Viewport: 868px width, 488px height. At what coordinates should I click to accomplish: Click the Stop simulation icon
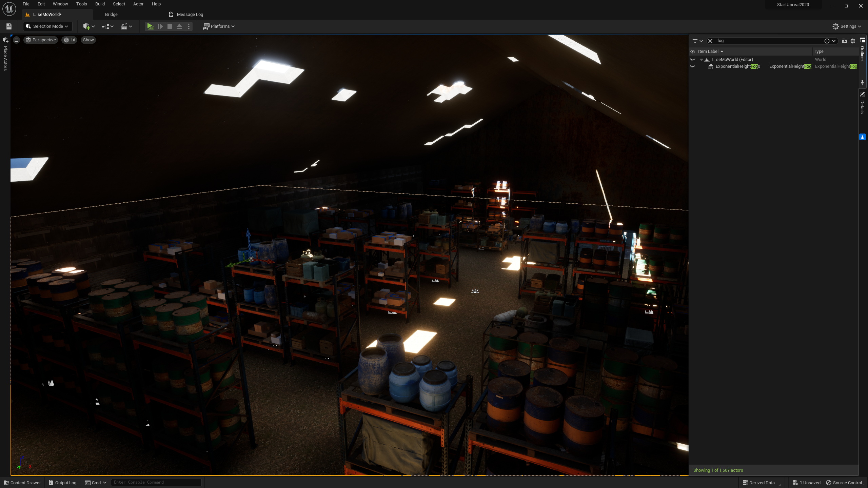[170, 26]
